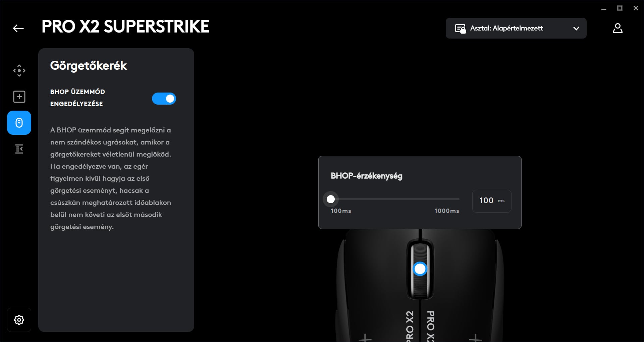Click the BHOP ÜZEMMÓD ENGEDÉLYEZÉSE label
This screenshot has width=644, height=342.
(77, 98)
